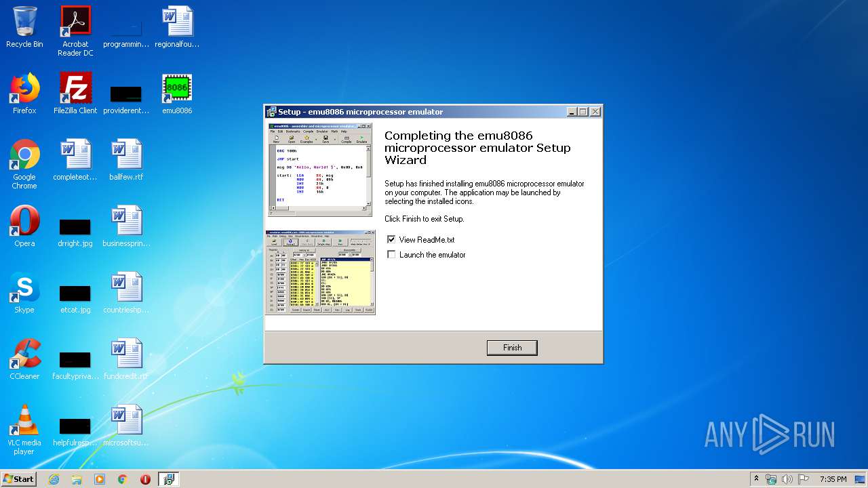Screen dimensions: 868x488
Task: Select completeot... Word document
Action: click(x=75, y=160)
